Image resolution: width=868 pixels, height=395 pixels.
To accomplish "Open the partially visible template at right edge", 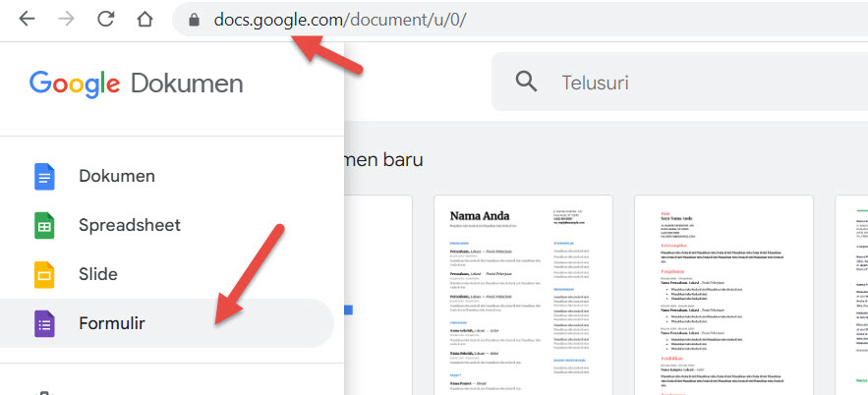I will pos(851,295).
